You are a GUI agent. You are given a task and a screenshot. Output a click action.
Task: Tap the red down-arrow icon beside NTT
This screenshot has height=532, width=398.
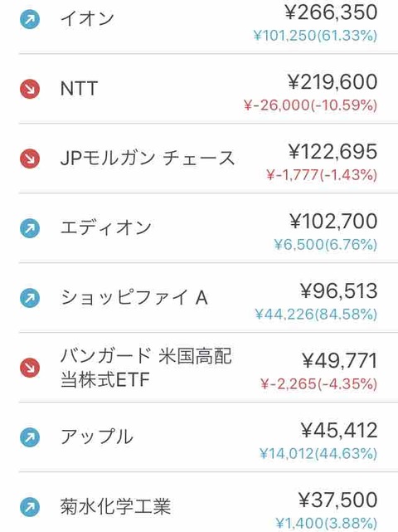click(30, 89)
